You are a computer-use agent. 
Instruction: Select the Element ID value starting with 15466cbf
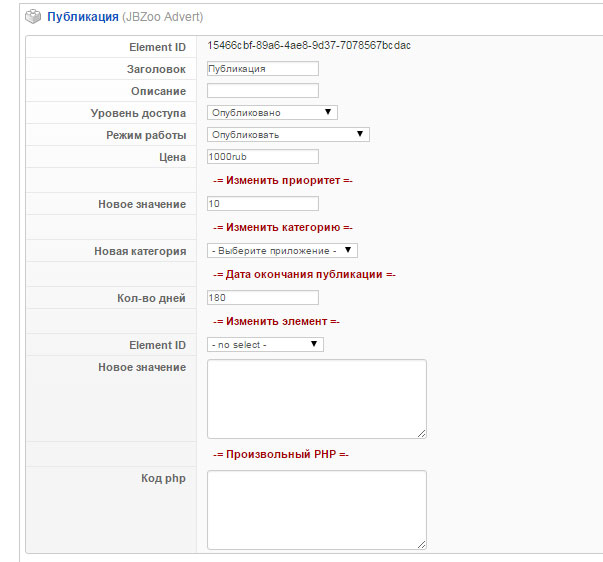308,46
